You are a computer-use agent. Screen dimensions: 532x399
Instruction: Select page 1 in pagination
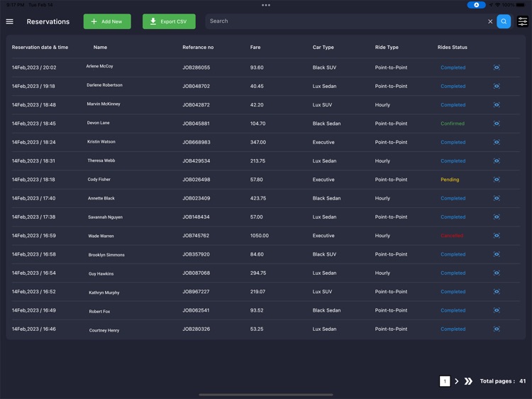[x=445, y=381]
